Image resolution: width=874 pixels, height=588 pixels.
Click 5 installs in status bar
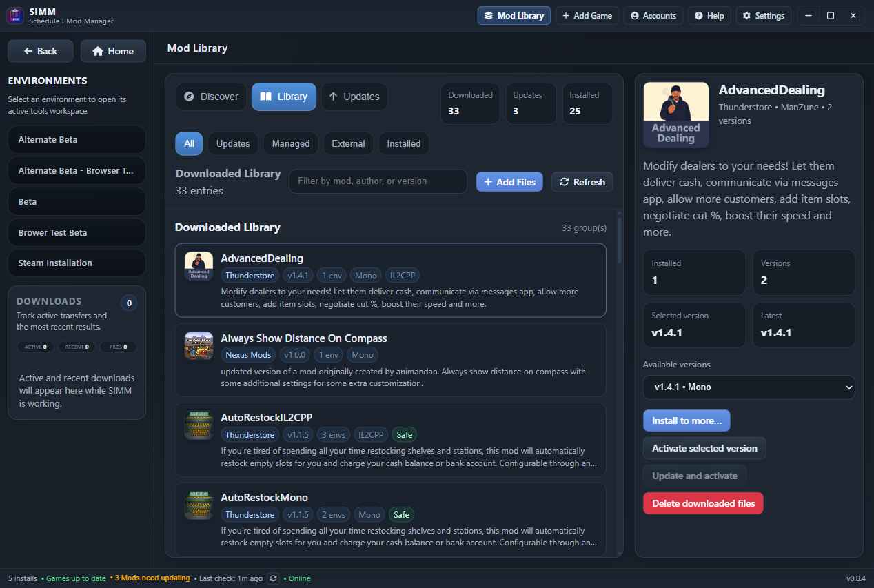23,578
